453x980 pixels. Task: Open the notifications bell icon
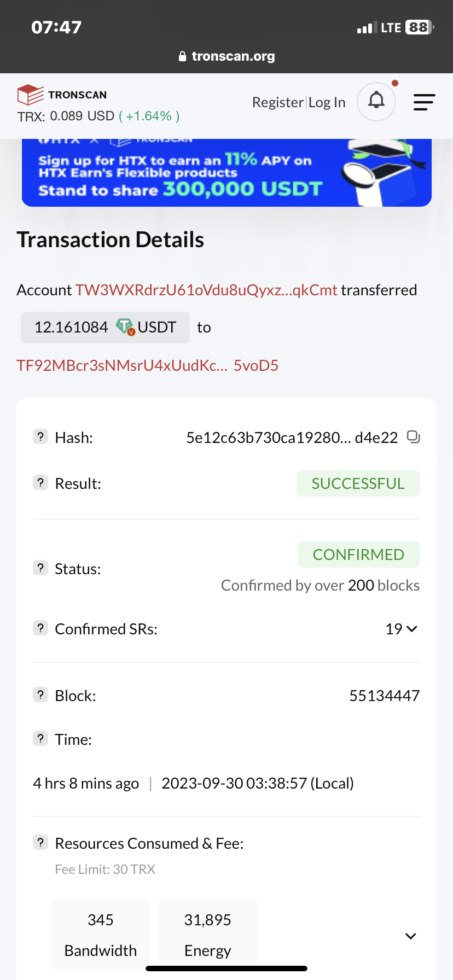[376, 101]
